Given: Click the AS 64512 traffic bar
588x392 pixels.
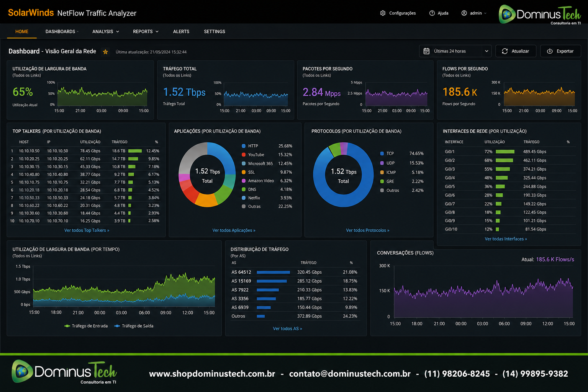Looking at the screenshot, I should click(x=273, y=272).
